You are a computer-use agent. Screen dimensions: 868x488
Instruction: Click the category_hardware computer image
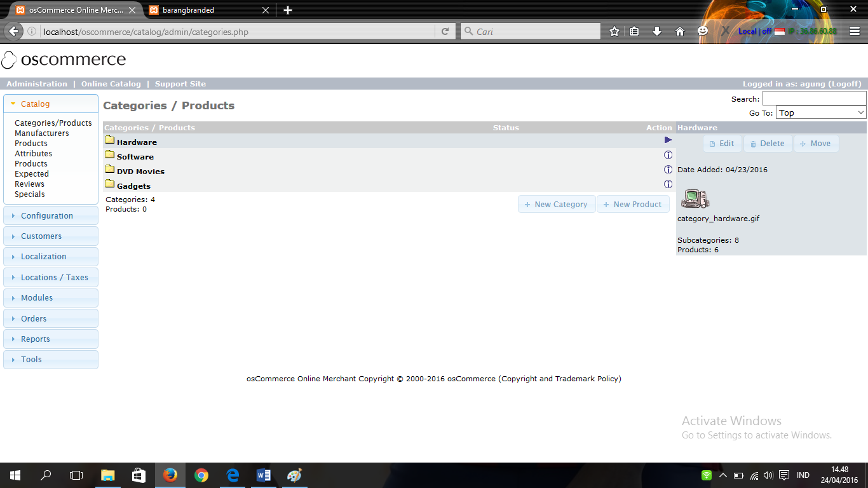pyautogui.click(x=695, y=199)
